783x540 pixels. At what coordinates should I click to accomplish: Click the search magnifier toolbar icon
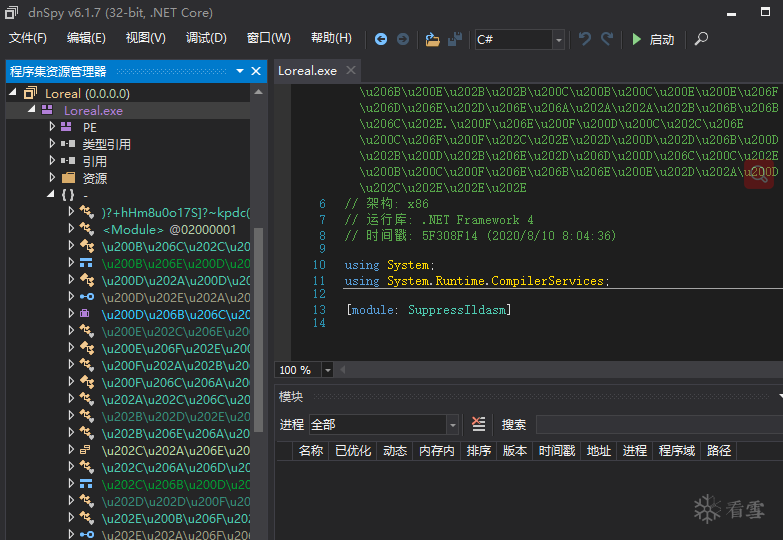[x=701, y=39]
